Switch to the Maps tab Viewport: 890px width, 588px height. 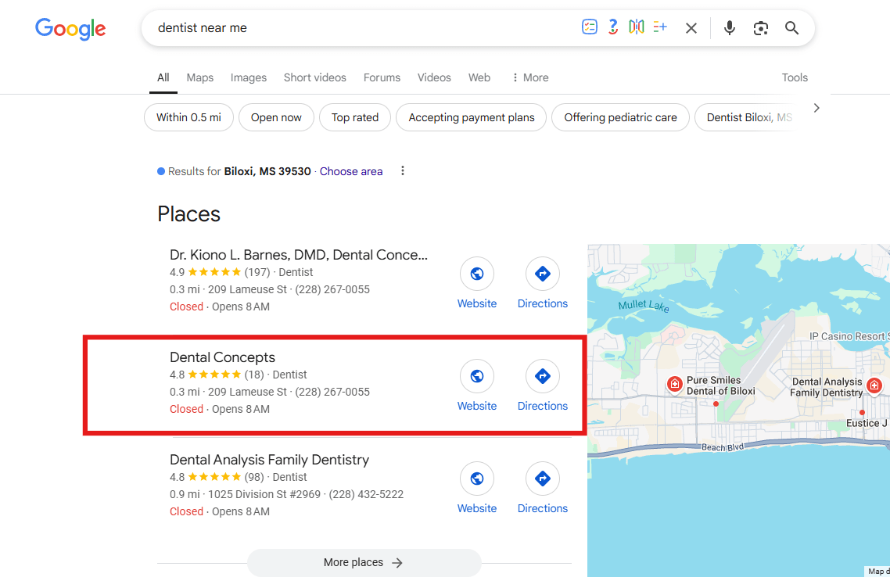199,77
